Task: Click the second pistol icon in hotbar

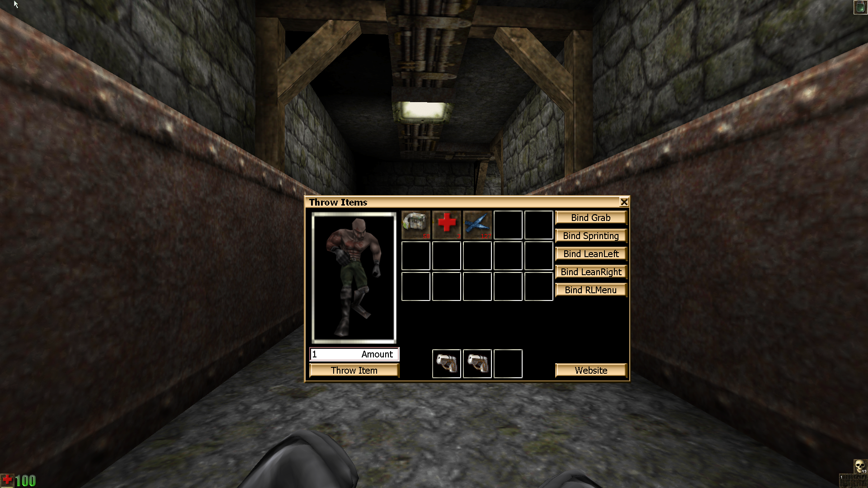Action: [477, 363]
